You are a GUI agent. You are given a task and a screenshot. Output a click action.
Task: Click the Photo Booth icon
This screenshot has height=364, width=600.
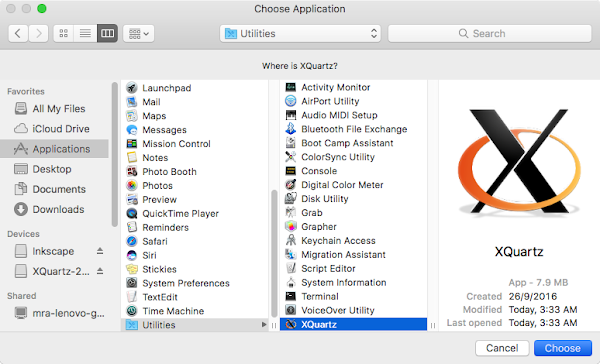132,171
